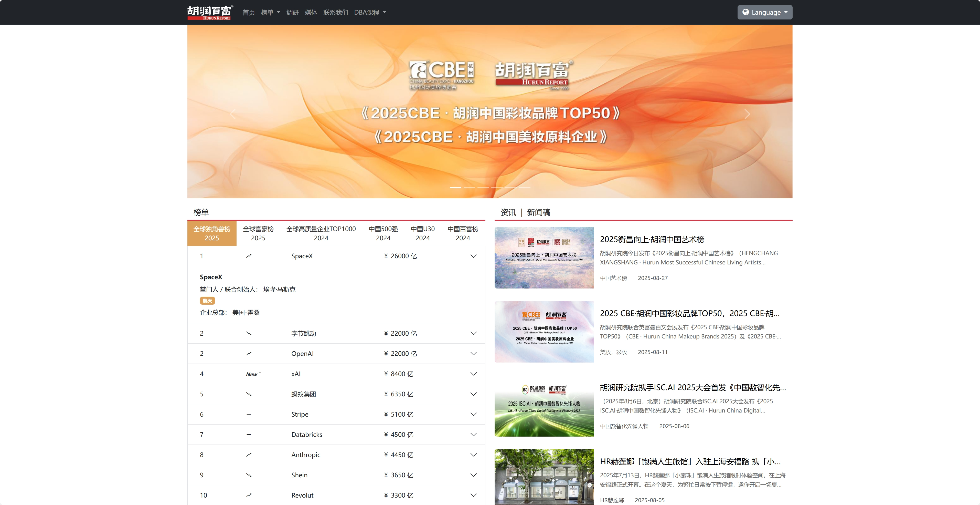Open the 榜单 navigation dropdown
Image resolution: width=980 pixels, height=505 pixels.
coord(271,13)
